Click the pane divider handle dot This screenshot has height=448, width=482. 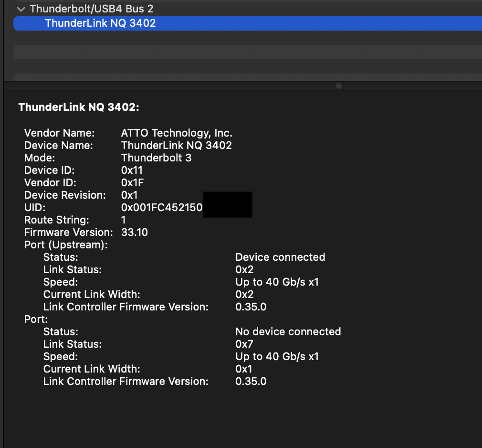339,86
